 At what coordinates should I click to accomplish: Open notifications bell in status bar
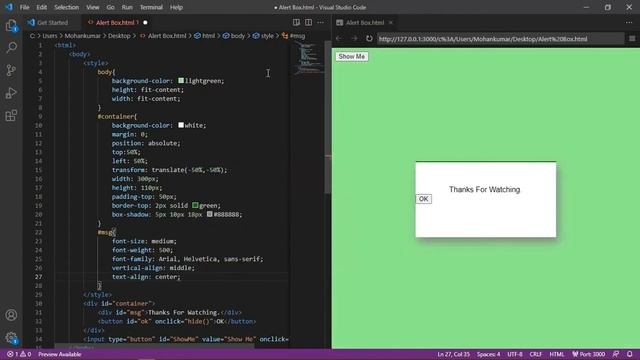(629, 354)
